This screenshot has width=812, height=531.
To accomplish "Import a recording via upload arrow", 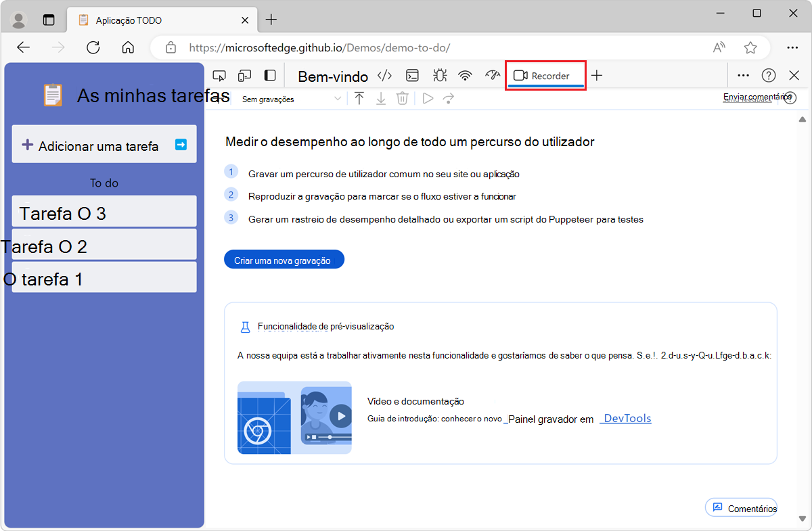I will (x=359, y=98).
